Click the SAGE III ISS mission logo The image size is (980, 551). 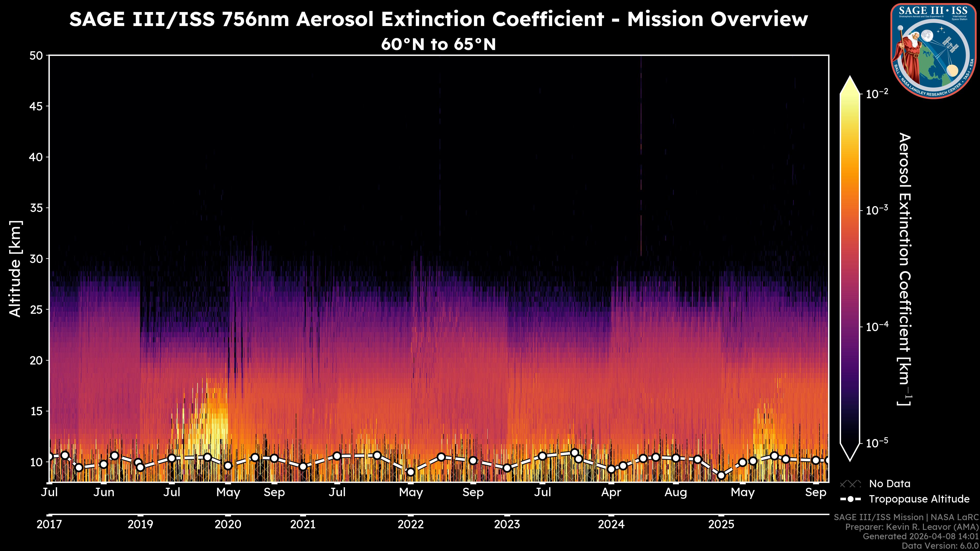point(933,51)
